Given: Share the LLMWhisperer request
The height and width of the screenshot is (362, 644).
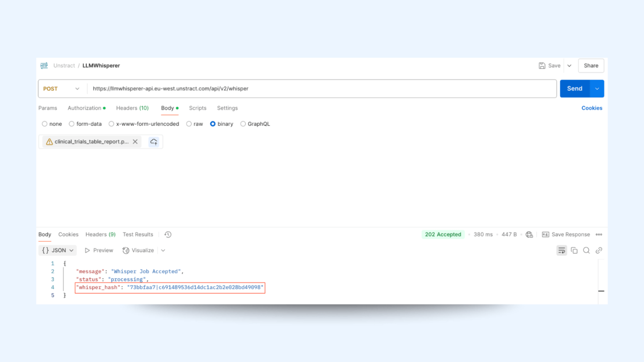Looking at the screenshot, I should coord(591,65).
